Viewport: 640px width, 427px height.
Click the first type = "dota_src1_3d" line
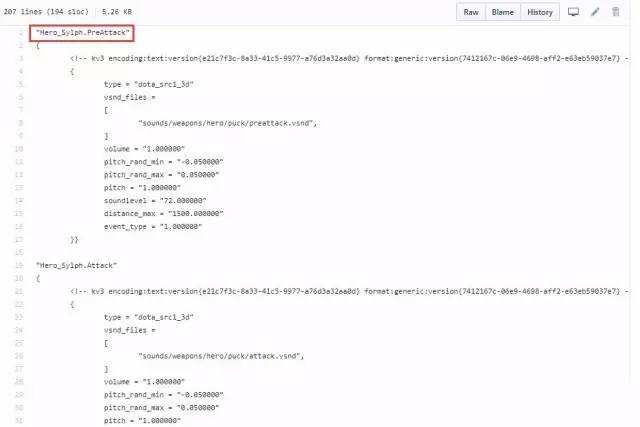coord(149,84)
